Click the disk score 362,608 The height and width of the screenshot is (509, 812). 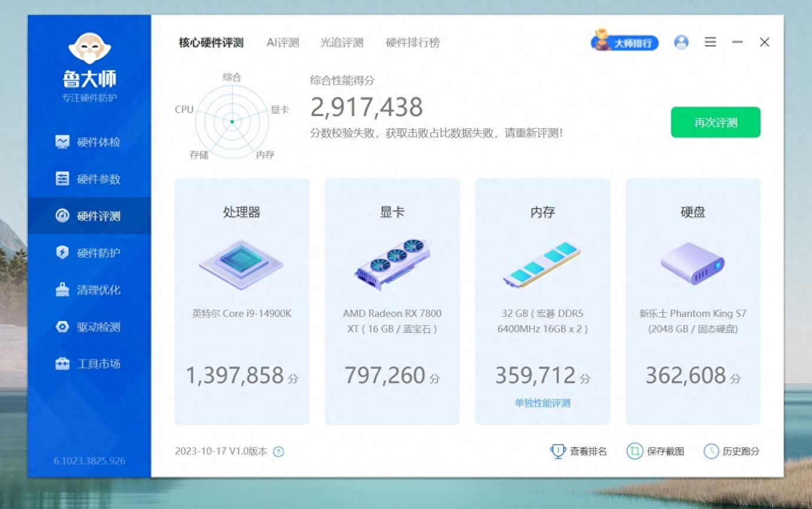click(686, 375)
